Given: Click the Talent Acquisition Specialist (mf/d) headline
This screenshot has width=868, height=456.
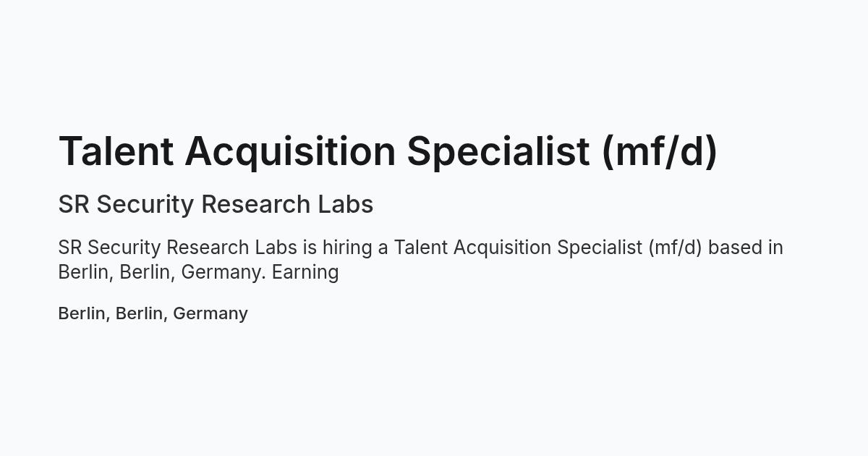Looking at the screenshot, I should (388, 151).
